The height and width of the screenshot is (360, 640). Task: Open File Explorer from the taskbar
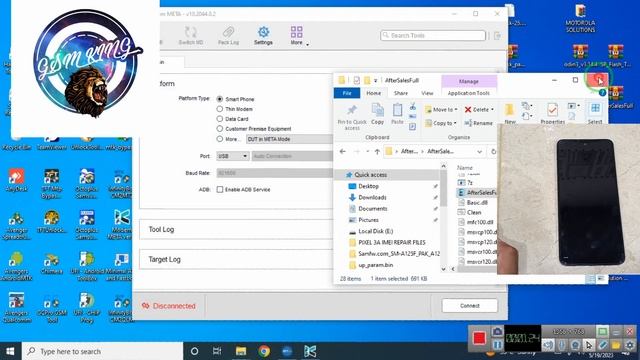pos(241,351)
